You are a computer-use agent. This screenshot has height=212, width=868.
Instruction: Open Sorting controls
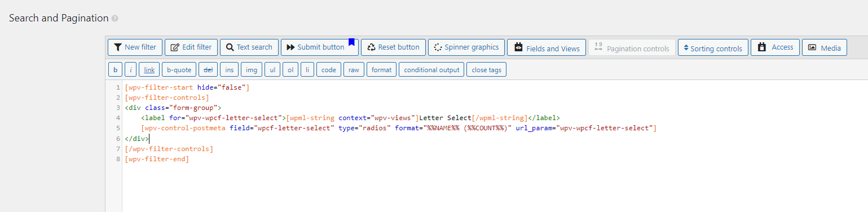point(713,47)
